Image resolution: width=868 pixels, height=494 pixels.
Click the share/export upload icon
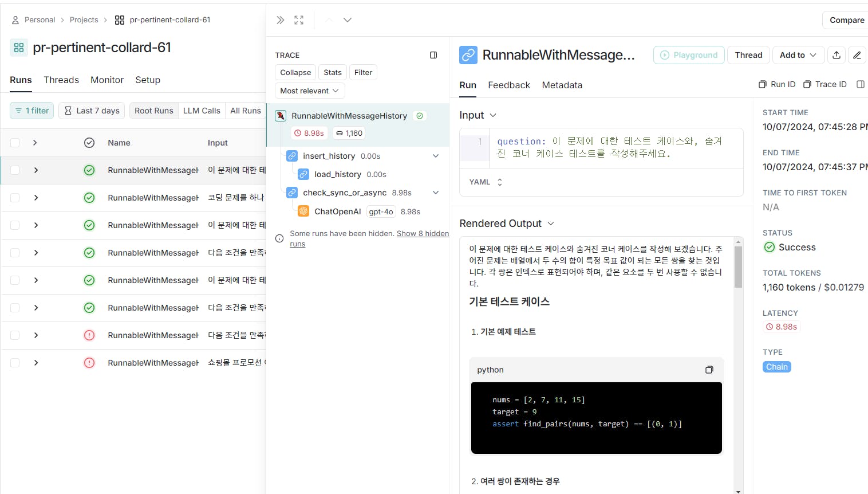click(837, 55)
